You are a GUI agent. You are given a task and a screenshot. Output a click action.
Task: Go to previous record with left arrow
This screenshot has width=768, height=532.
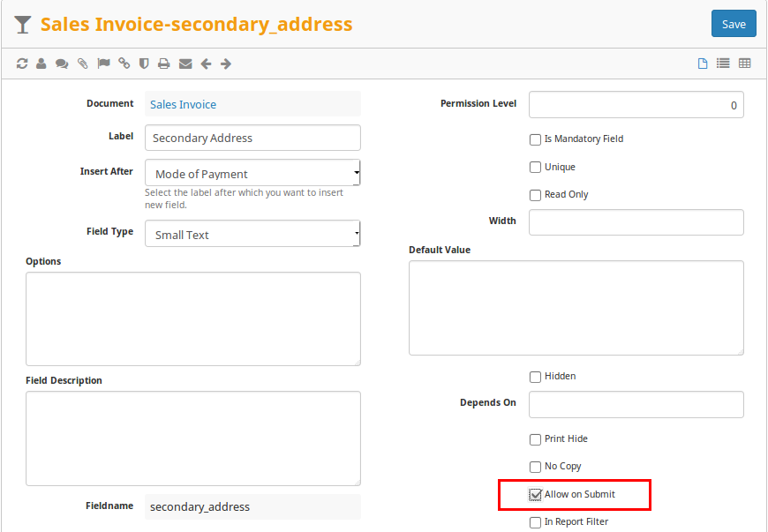pyautogui.click(x=206, y=64)
